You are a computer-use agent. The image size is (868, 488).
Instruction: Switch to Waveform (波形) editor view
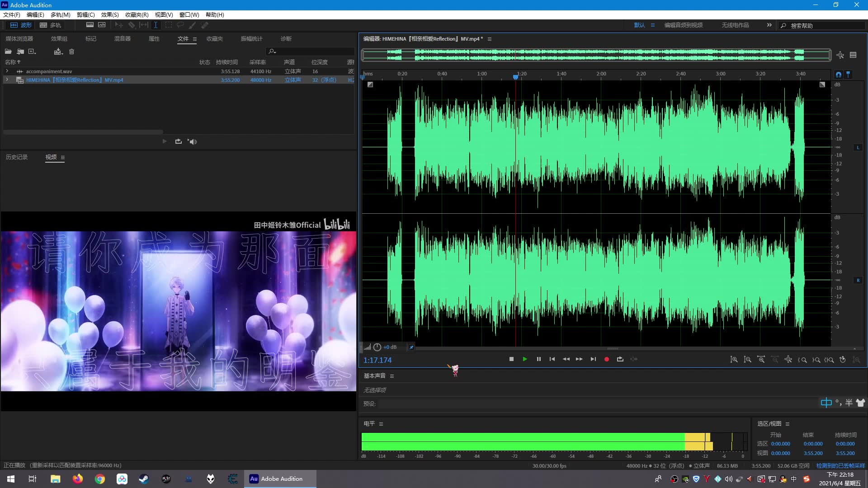click(21, 25)
